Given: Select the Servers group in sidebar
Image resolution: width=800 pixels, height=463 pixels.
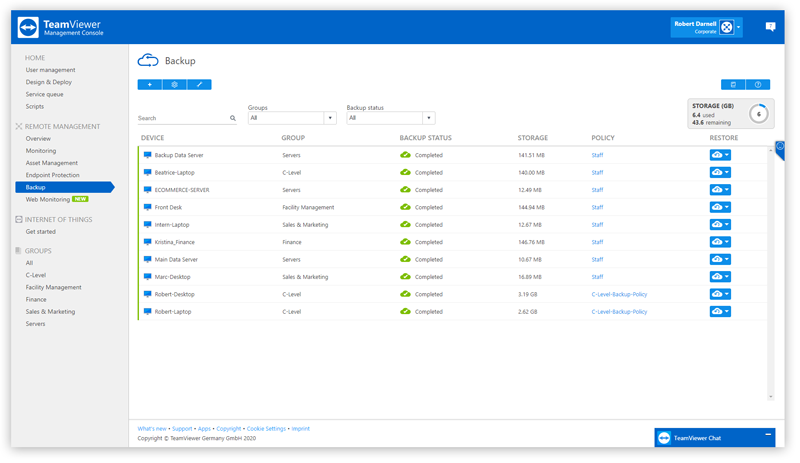Looking at the screenshot, I should [35, 324].
